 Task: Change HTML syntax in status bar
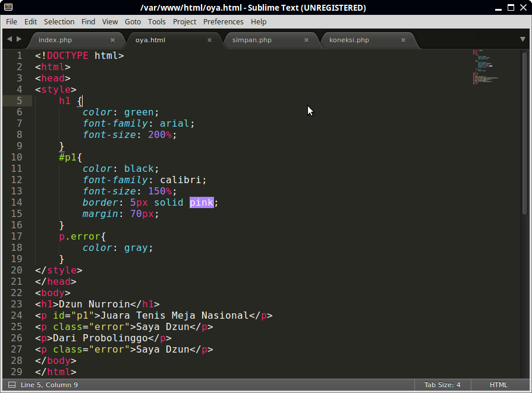498,385
